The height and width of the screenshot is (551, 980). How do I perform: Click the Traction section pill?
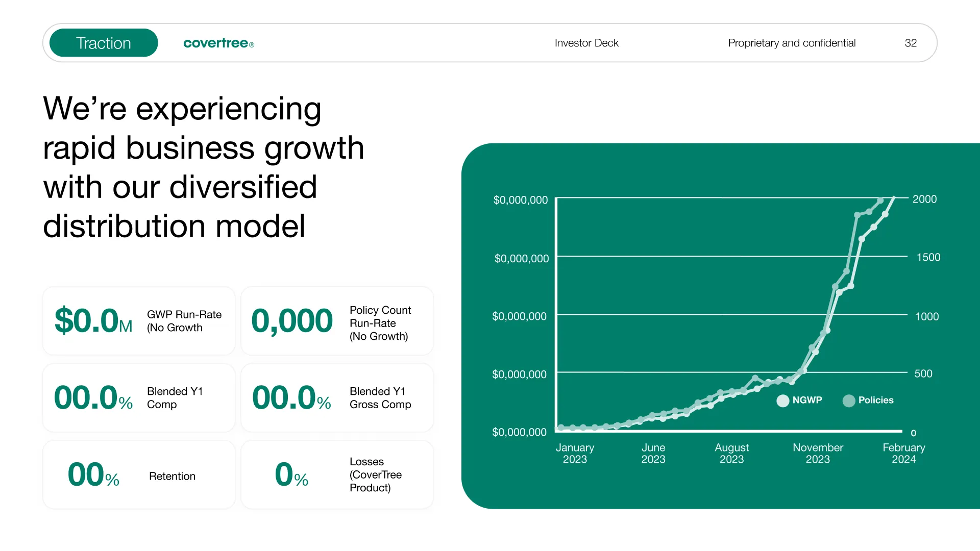[104, 43]
